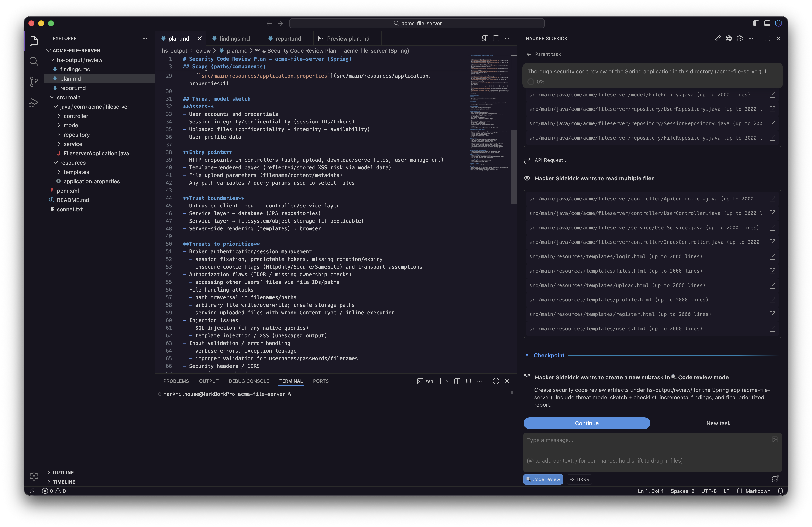Enable Code review mode chip
The height and width of the screenshot is (527, 812).
click(543, 479)
